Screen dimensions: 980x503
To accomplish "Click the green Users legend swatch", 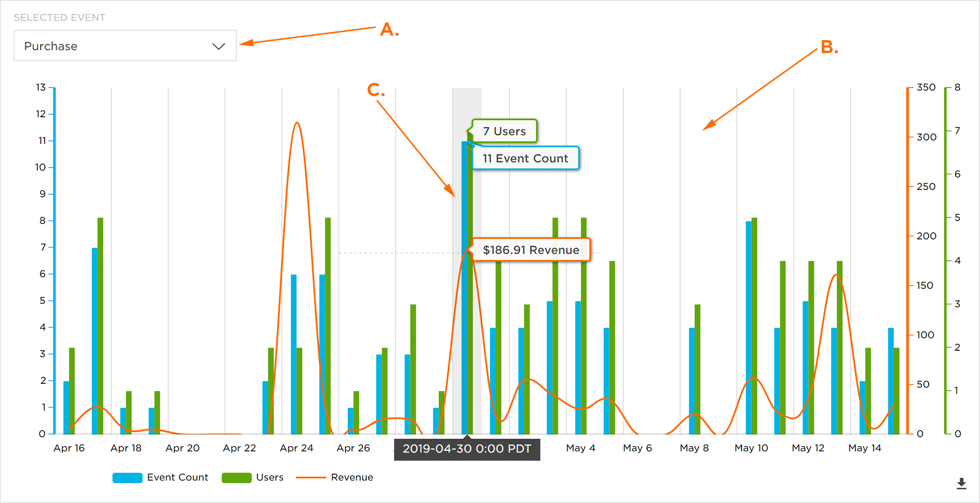I will point(237,478).
